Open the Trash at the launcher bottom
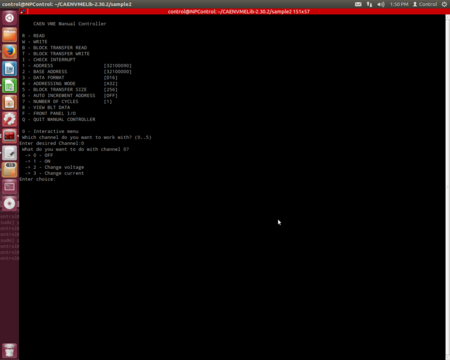Image resolution: width=450 pixels, height=360 pixels. tap(9, 351)
